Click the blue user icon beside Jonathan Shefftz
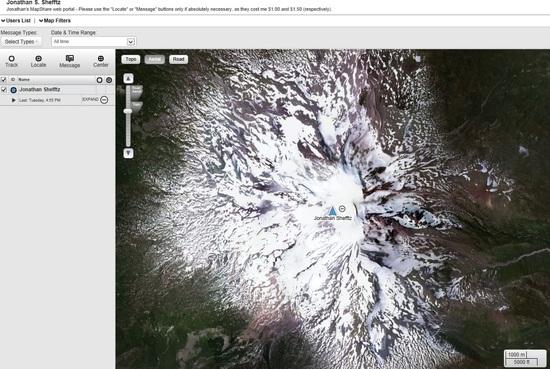 pos(13,90)
